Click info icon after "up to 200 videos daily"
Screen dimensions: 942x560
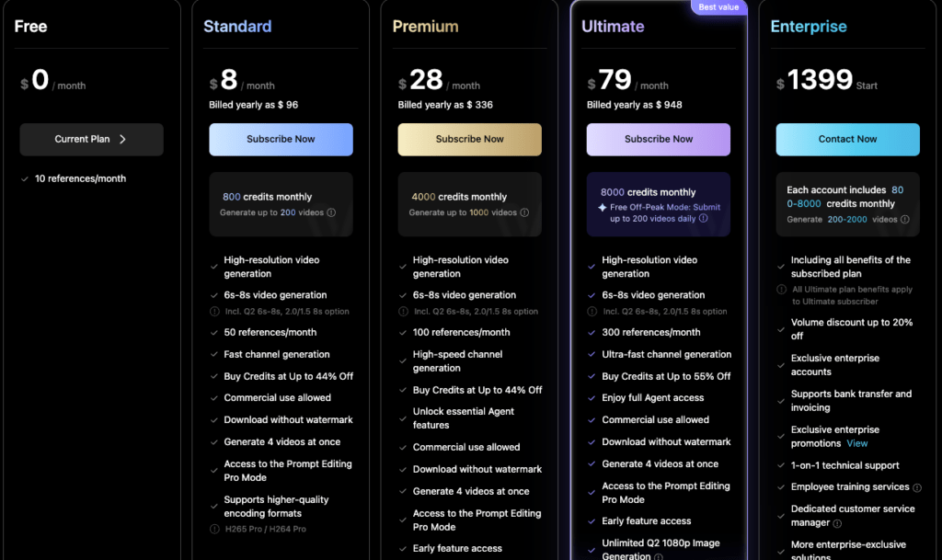(704, 219)
